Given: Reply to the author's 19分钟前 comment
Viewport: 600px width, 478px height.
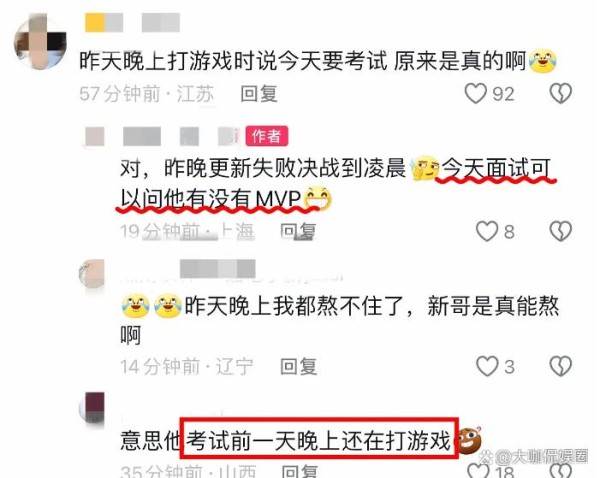Looking at the screenshot, I should (298, 231).
